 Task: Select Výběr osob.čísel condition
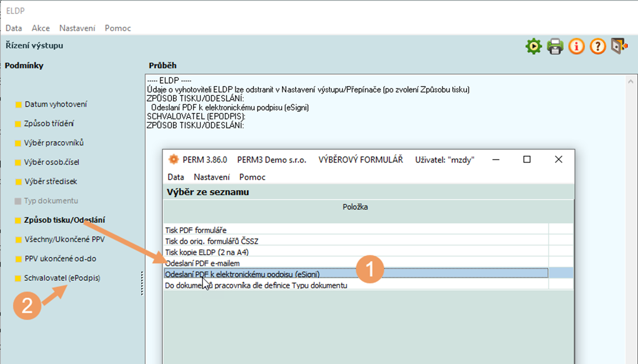coord(52,162)
